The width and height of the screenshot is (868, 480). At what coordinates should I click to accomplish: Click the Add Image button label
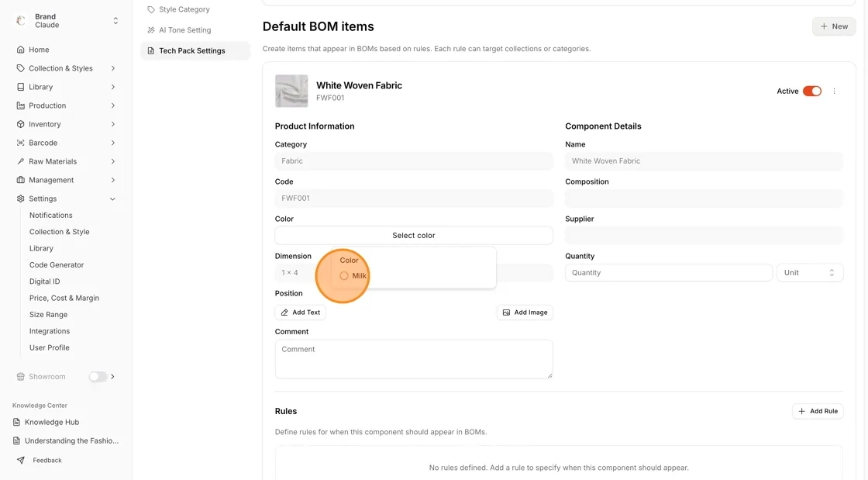[x=530, y=313]
